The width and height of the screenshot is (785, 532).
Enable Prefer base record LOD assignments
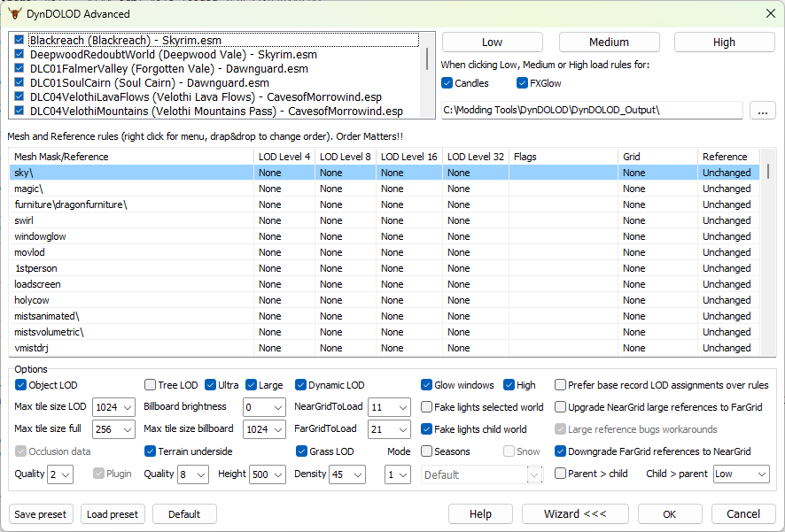560,385
